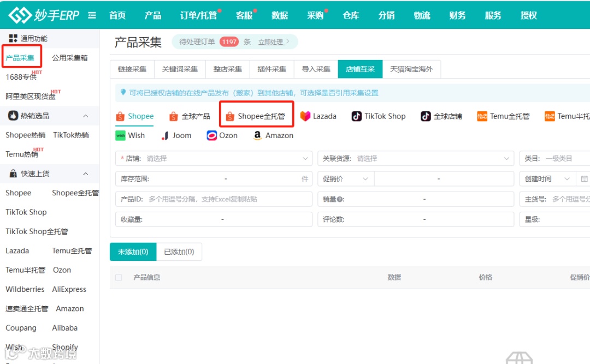
Task: Open TikTok Shop全托管 in the sidebar
Action: 37,231
